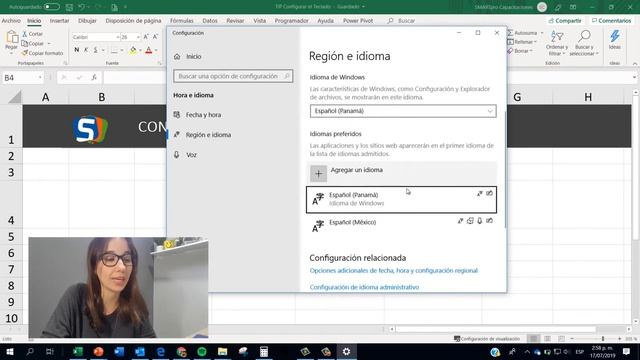This screenshot has width=640, height=360.
Task: Click the Buscar una opción de configuración field
Action: point(233,76)
